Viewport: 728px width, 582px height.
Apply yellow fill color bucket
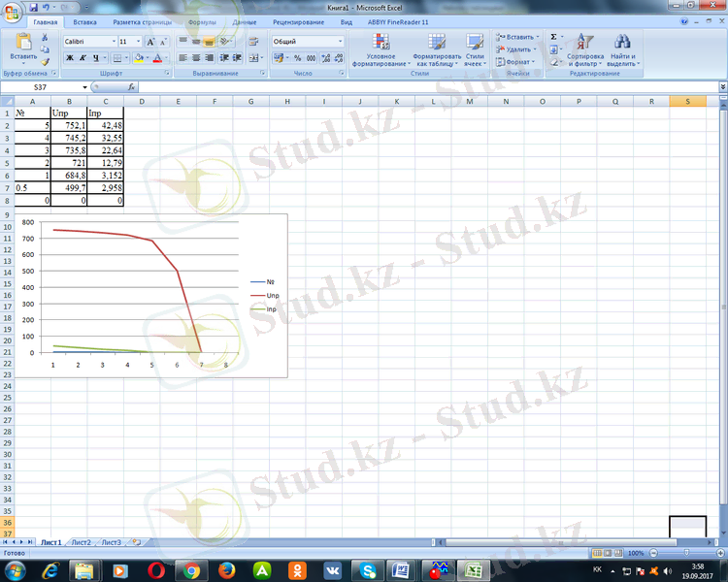click(x=139, y=58)
